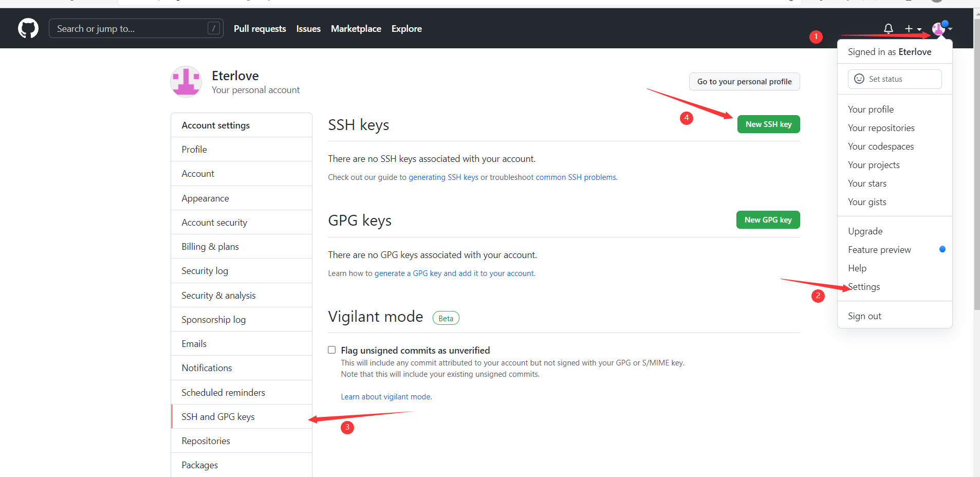Click Go to your personal profile button
Image resolution: width=980 pixels, height=477 pixels.
744,81
